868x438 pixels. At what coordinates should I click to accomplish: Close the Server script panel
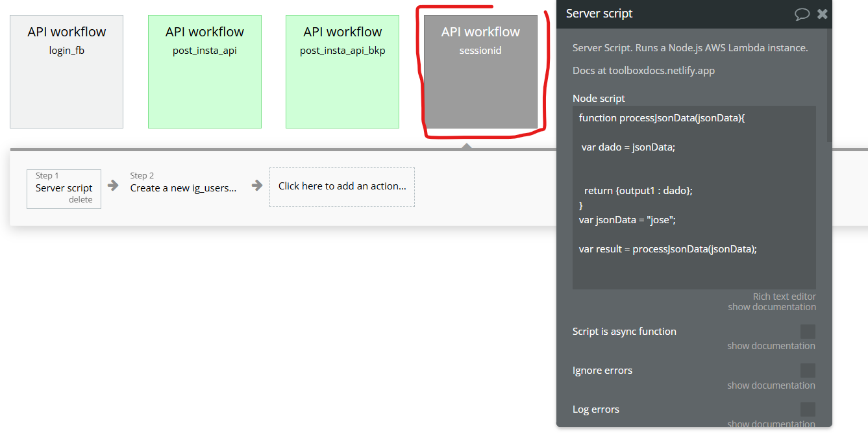[x=823, y=14]
